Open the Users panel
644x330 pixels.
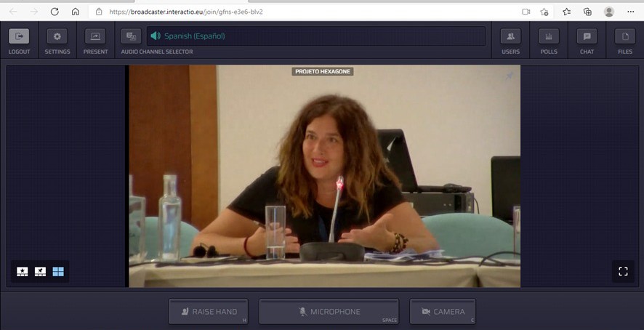point(510,36)
